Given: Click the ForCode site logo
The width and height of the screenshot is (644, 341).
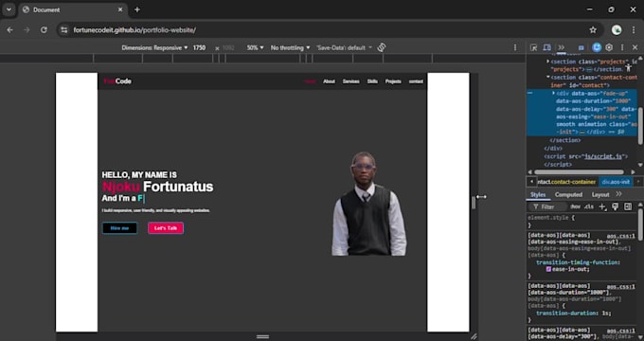Looking at the screenshot, I should pos(117,81).
